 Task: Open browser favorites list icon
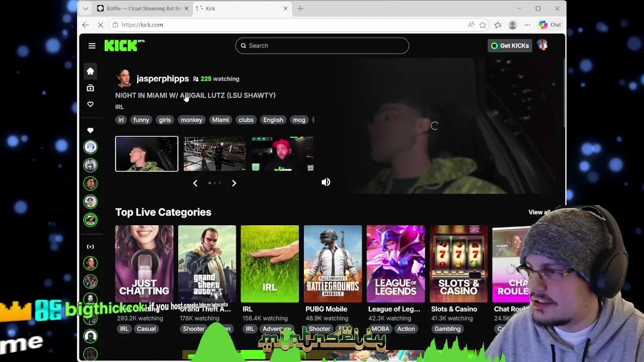498,25
